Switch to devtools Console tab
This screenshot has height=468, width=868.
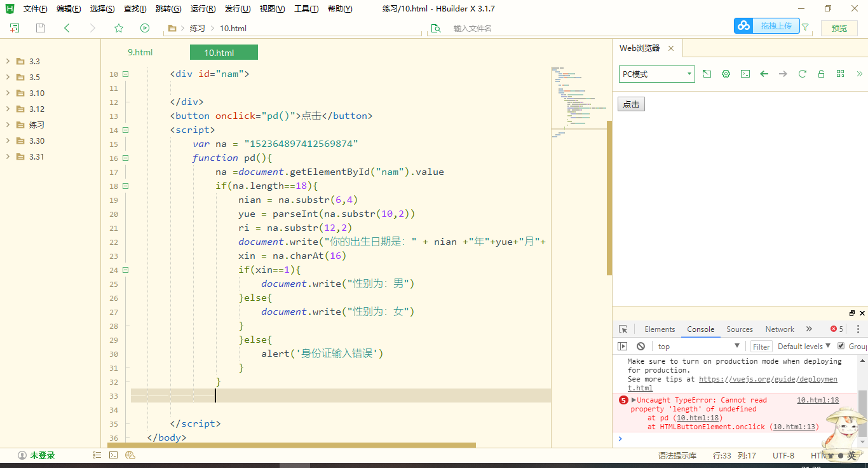click(701, 329)
